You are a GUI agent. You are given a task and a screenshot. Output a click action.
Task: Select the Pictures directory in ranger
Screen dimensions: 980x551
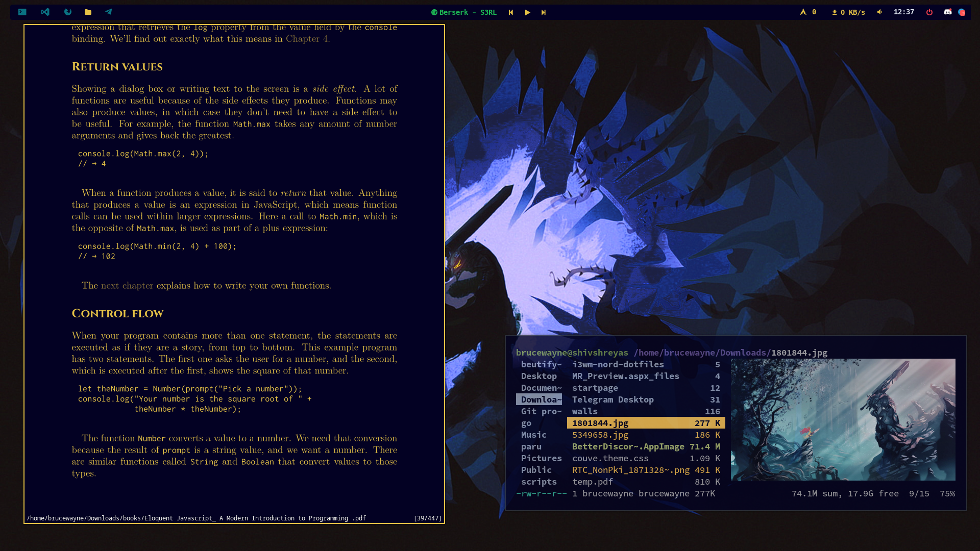tap(541, 458)
